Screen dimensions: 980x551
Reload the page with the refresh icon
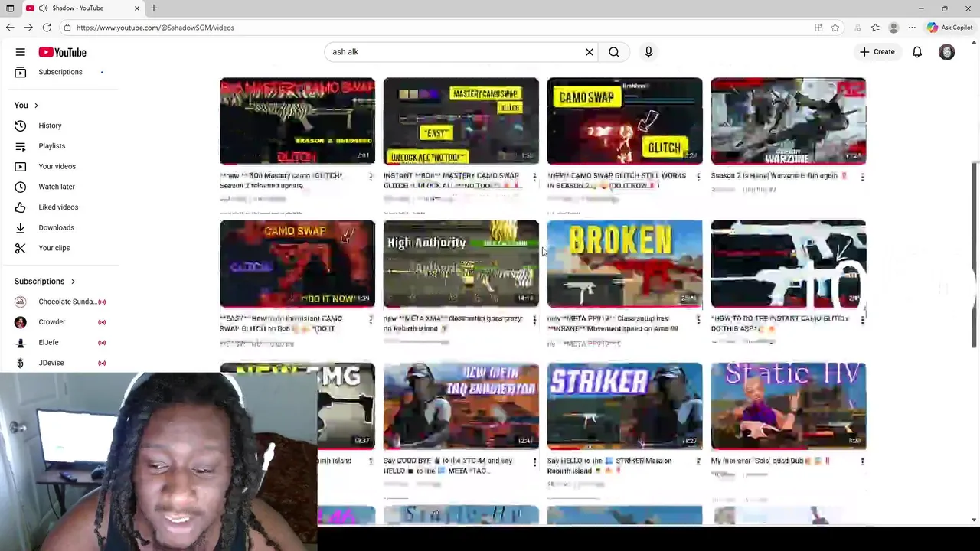(47, 28)
